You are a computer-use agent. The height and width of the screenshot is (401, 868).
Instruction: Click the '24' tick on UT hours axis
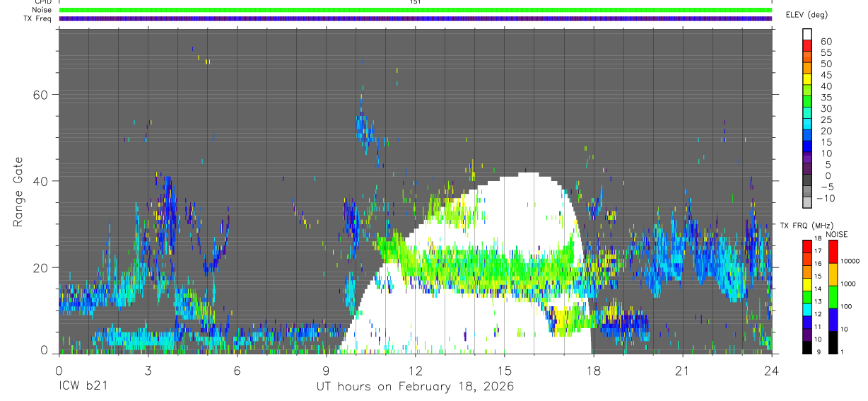[x=771, y=371]
